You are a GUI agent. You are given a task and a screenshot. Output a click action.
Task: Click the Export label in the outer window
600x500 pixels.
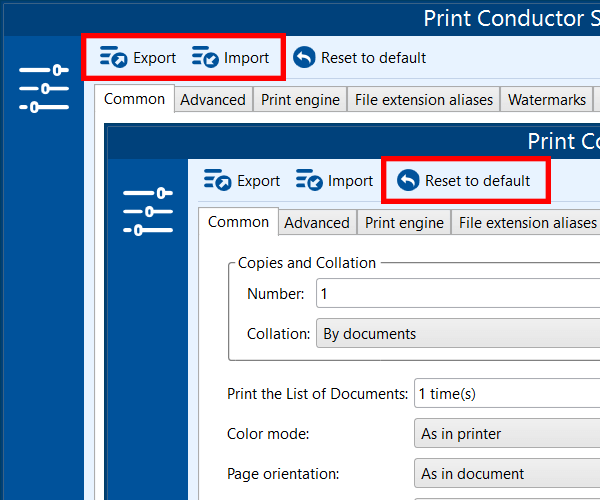(x=155, y=58)
